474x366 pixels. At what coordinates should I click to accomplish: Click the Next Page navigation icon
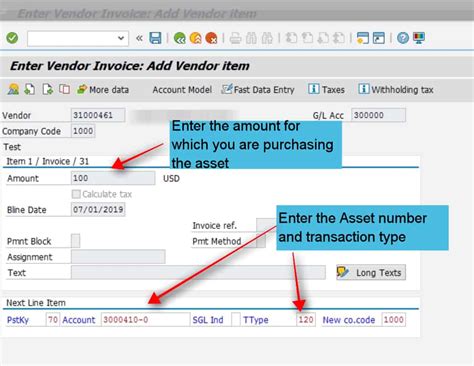pos(323,38)
